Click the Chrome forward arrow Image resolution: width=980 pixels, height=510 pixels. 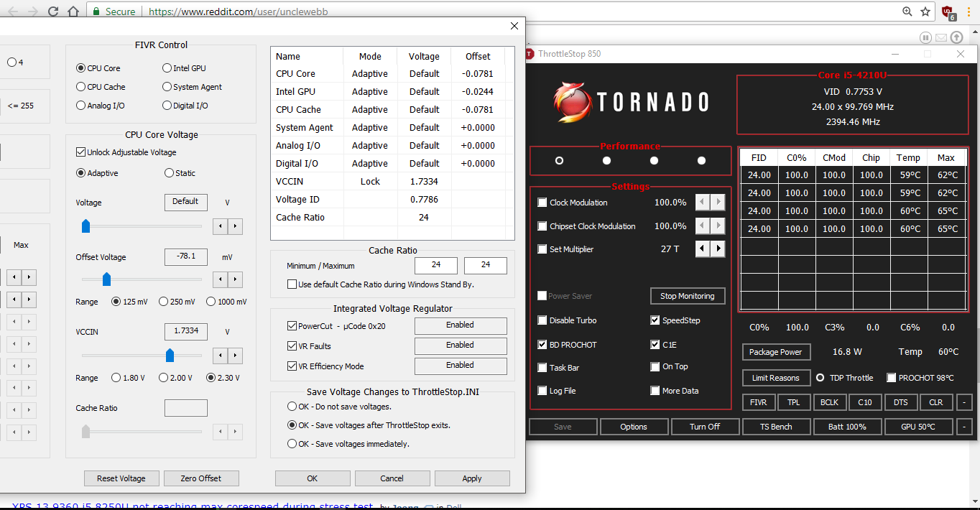[32, 11]
